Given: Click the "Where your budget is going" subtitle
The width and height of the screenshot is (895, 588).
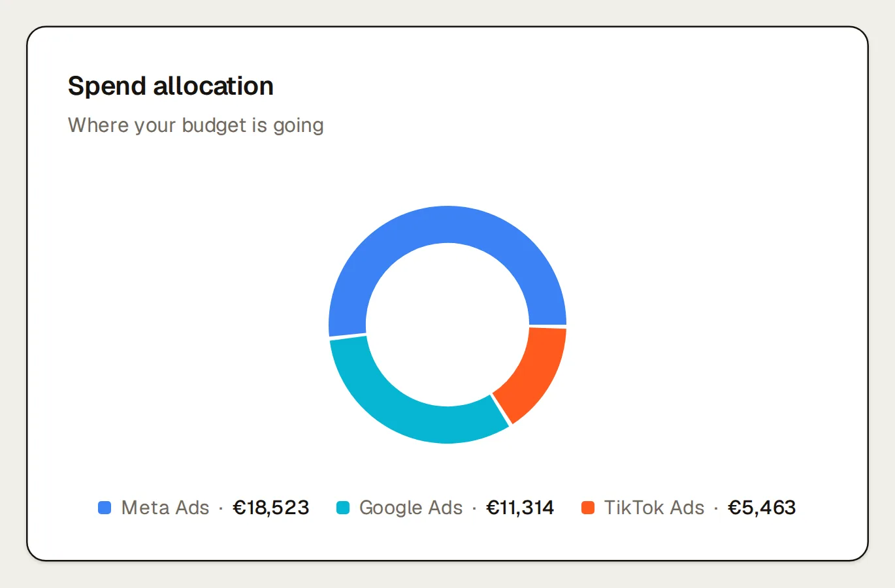Looking at the screenshot, I should coord(196,125).
